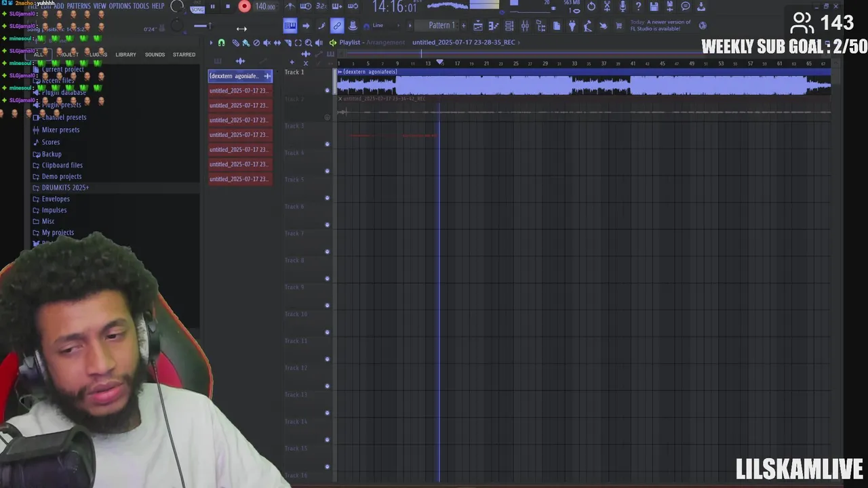868x488 pixels.
Task: Open the chat bubble icon
Action: 686,6
